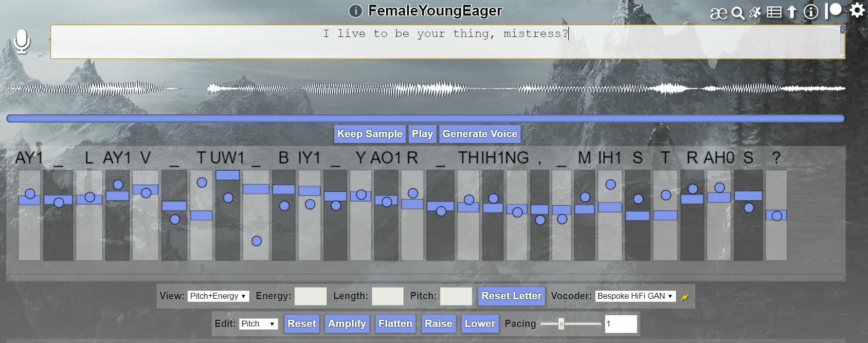Click the question mark column pitch bar

click(x=776, y=215)
